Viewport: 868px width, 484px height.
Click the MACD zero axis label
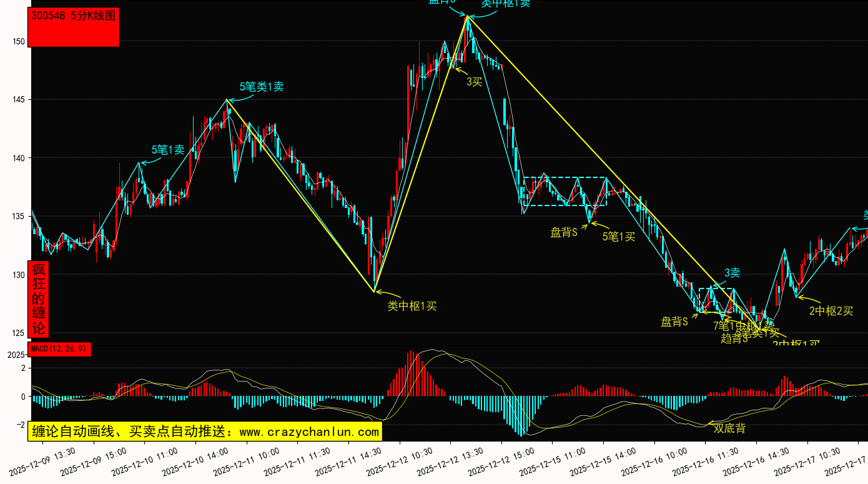point(22,397)
